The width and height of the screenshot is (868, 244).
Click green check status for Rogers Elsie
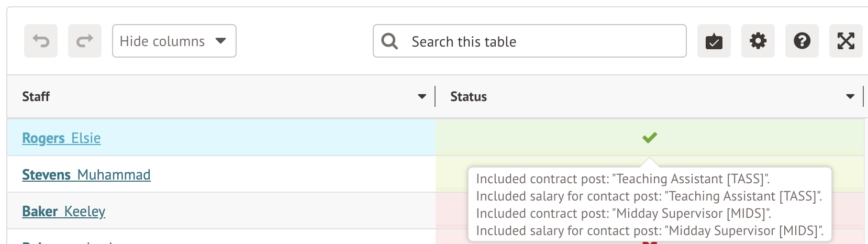(x=650, y=138)
